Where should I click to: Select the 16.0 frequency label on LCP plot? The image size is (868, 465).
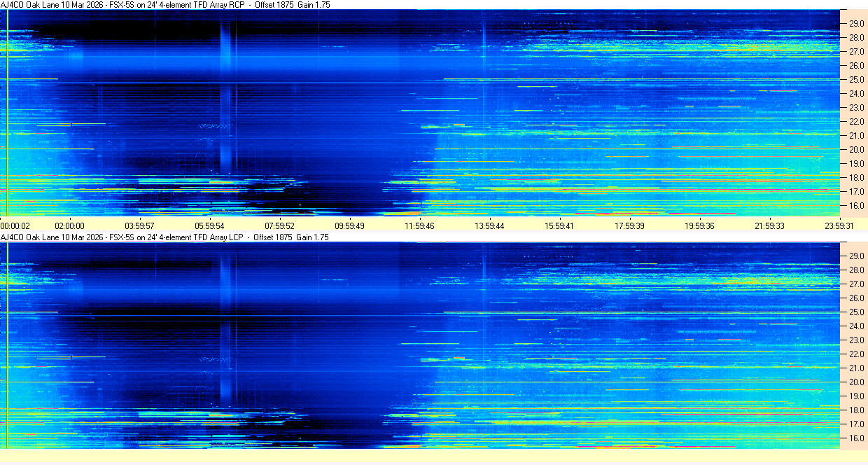click(857, 438)
